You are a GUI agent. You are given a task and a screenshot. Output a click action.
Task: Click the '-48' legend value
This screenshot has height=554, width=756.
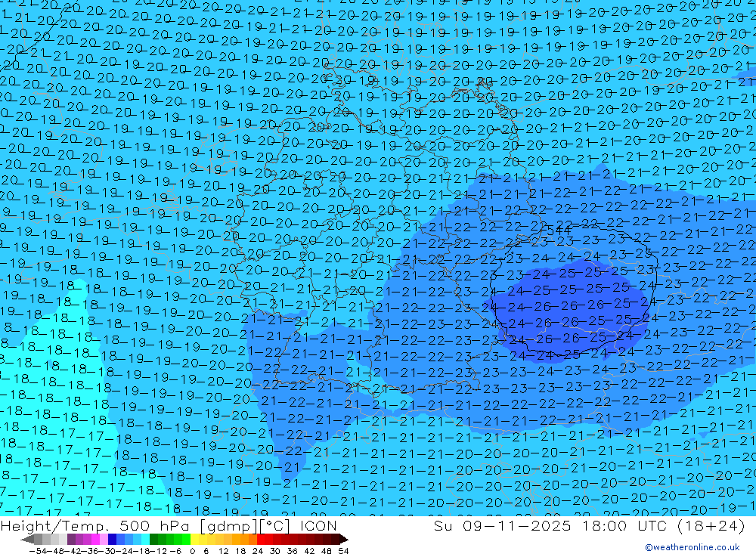point(56,551)
